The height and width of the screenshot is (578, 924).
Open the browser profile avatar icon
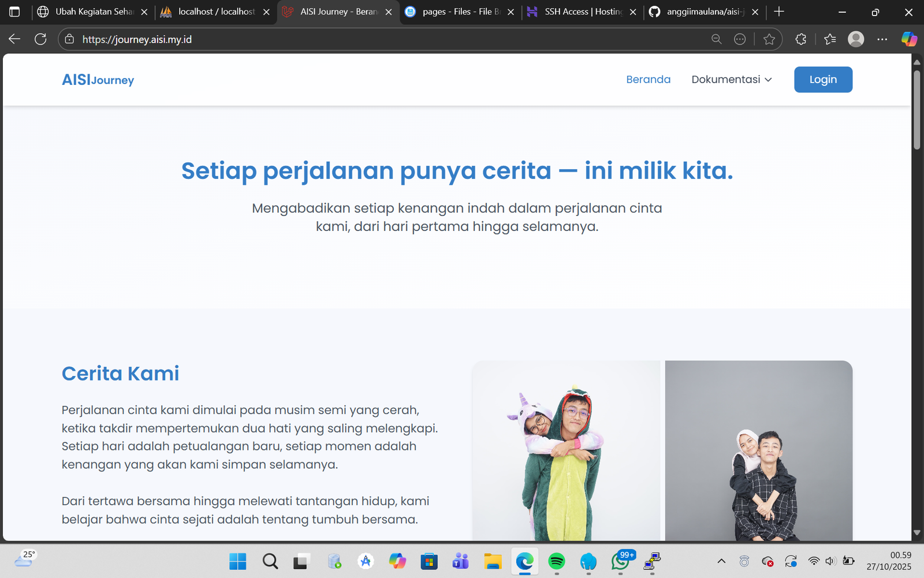pos(855,39)
